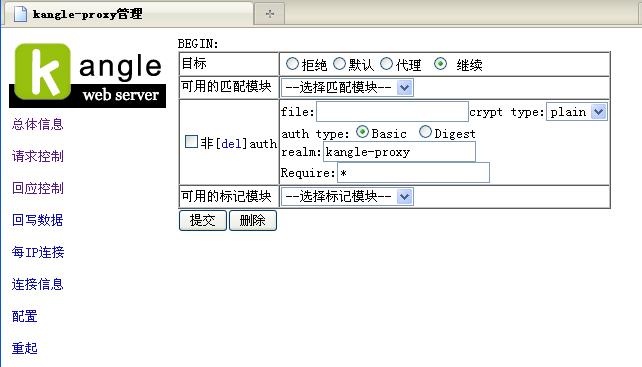Open a new browser tab with plus button

click(x=269, y=14)
